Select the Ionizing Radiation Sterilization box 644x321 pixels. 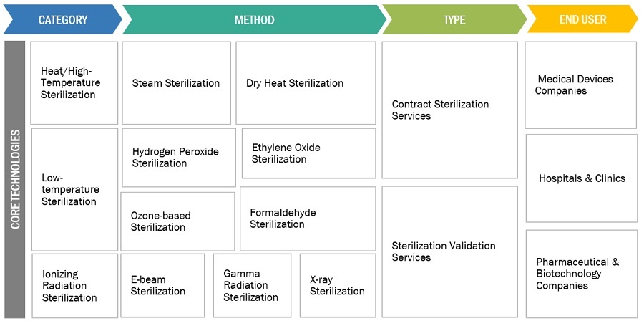point(74,285)
